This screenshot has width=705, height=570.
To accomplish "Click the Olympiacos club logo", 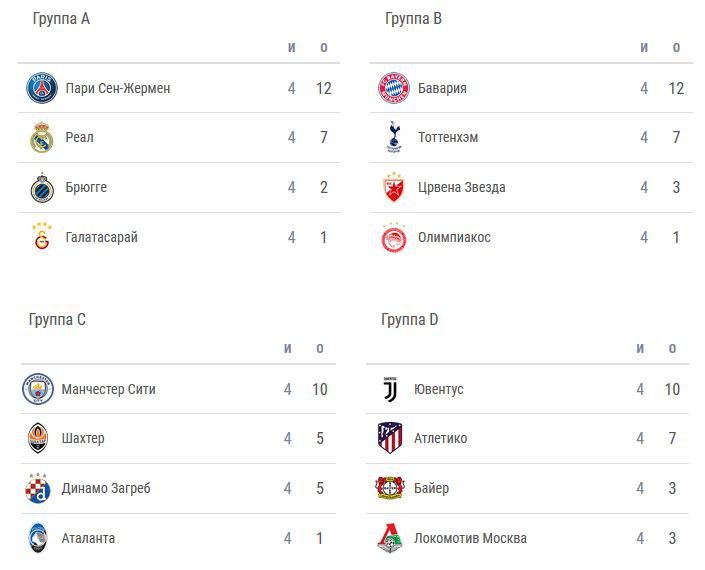I will coord(394,238).
